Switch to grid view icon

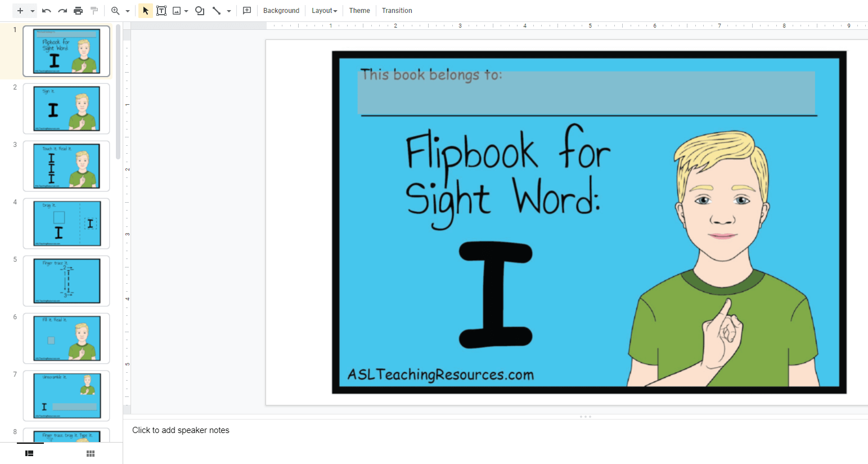click(91, 453)
